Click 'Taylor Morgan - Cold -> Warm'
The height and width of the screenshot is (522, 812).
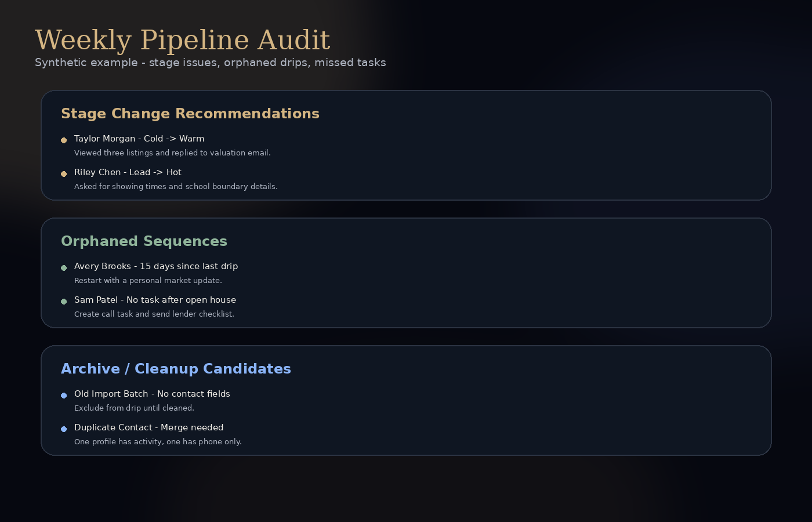pos(139,139)
